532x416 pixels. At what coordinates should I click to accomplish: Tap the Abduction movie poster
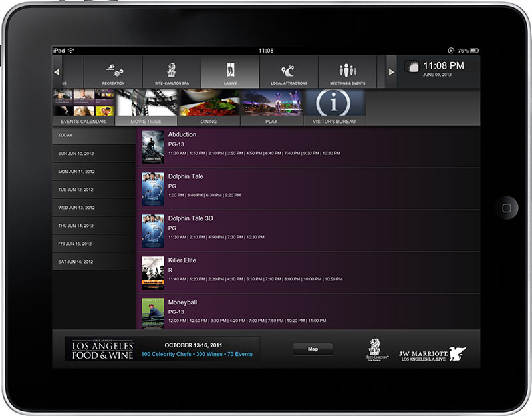coord(153,147)
